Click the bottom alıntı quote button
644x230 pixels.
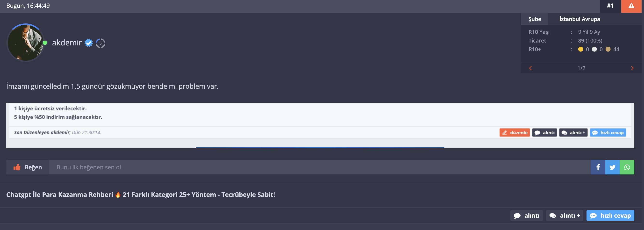click(527, 216)
